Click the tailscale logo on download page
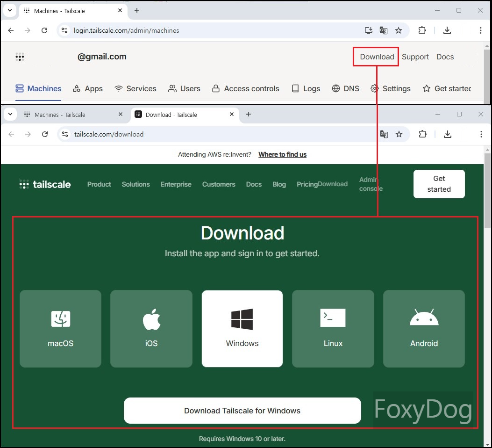Viewport: 492px width, 448px height. pos(45,184)
